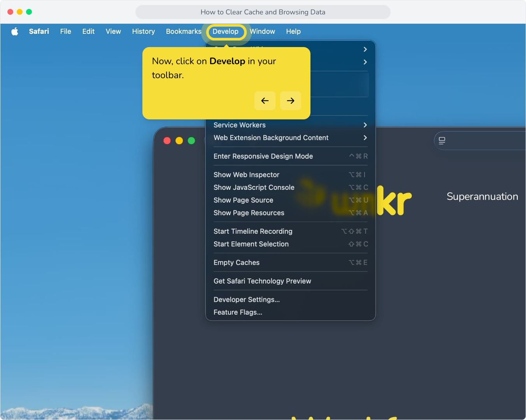This screenshot has height=420, width=526.
Task: Click the reader icon in address bar
Action: click(442, 140)
